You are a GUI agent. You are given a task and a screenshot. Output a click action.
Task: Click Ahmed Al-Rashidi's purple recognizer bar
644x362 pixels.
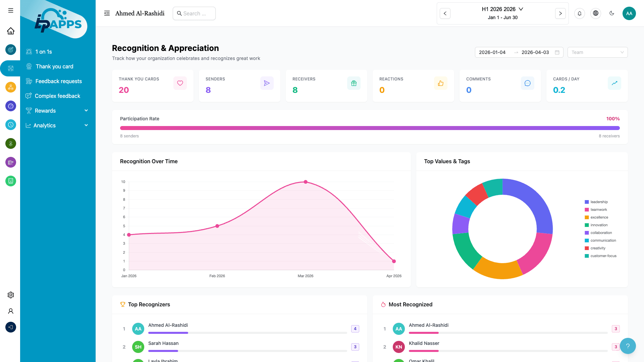coord(168,333)
